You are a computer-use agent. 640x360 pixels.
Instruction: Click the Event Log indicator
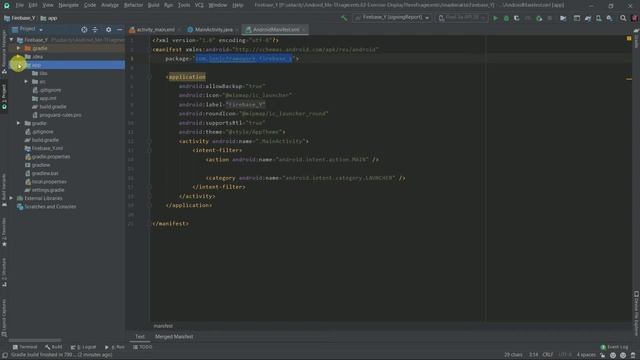pyautogui.click(x=615, y=347)
